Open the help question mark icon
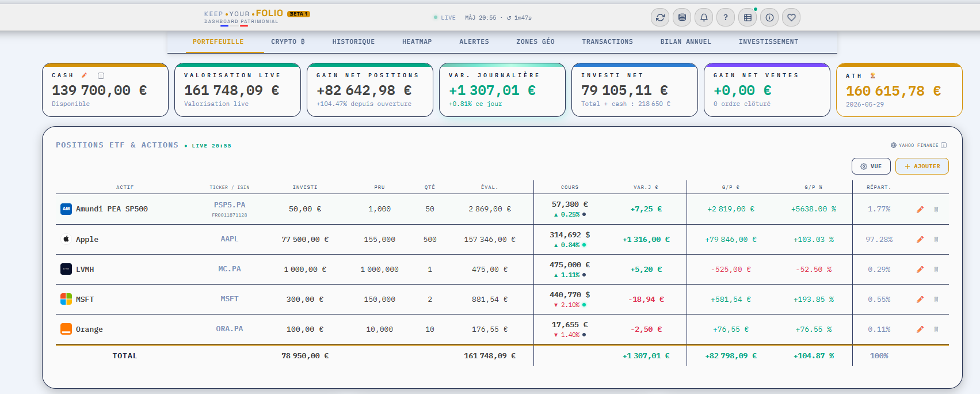Viewport: 980px width, 394px height. 726,17
